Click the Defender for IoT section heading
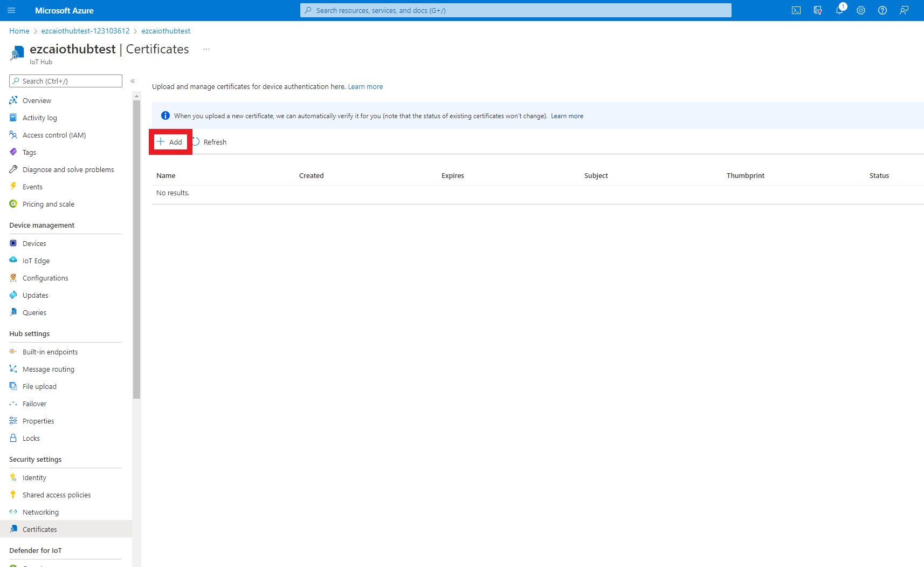924x567 pixels. click(x=36, y=550)
